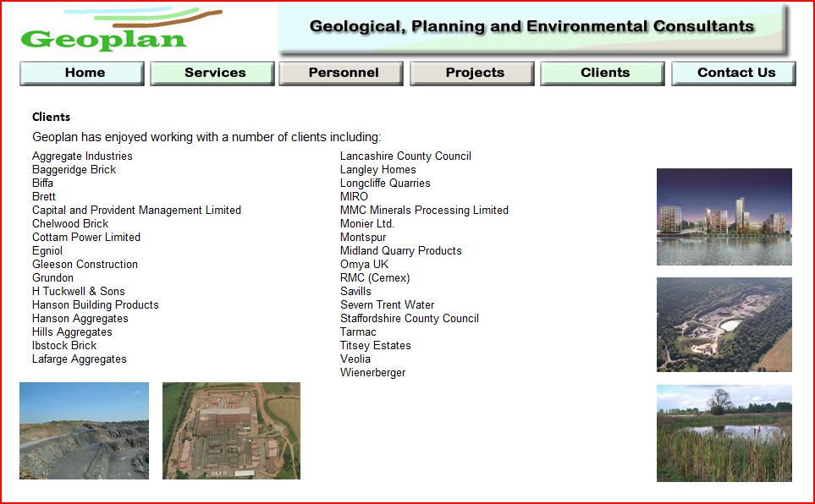This screenshot has height=504, width=815.
Task: Click the MIRO client name
Action: [x=354, y=196]
